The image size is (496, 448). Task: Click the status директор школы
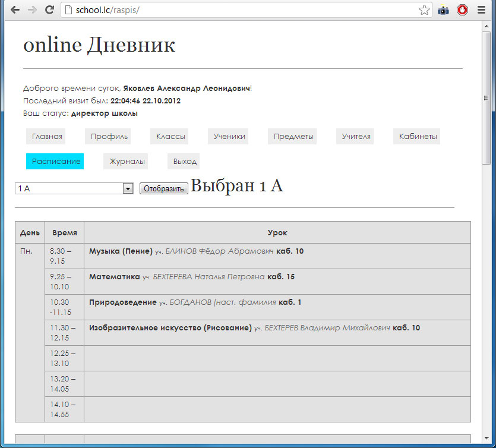tap(105, 113)
